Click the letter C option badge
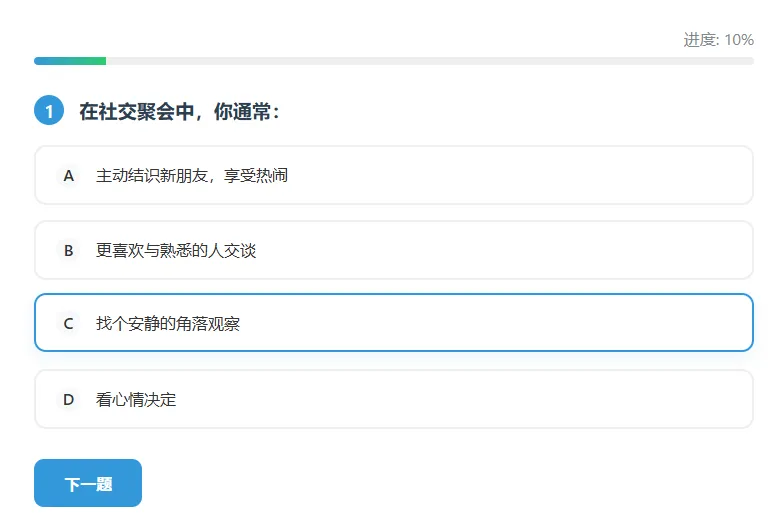Screen dimensions: 784x531 (69, 324)
